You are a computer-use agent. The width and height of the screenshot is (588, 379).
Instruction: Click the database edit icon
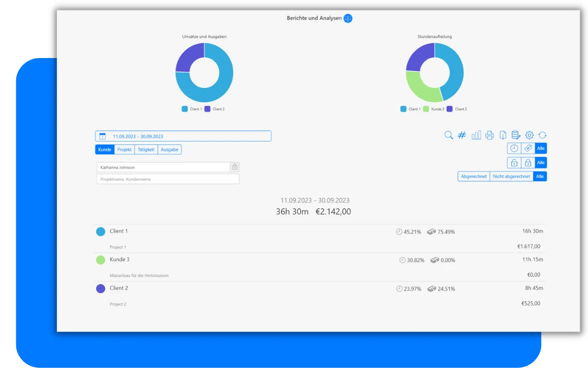pyautogui.click(x=516, y=135)
